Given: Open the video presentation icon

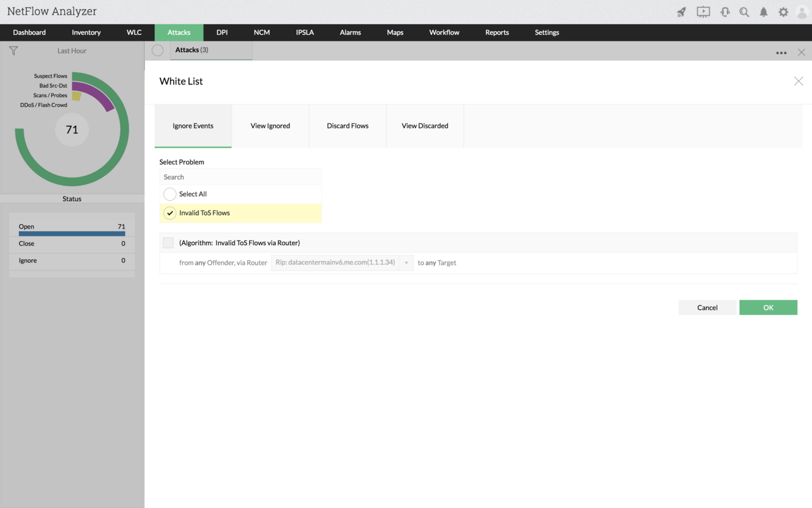Looking at the screenshot, I should click(x=703, y=12).
